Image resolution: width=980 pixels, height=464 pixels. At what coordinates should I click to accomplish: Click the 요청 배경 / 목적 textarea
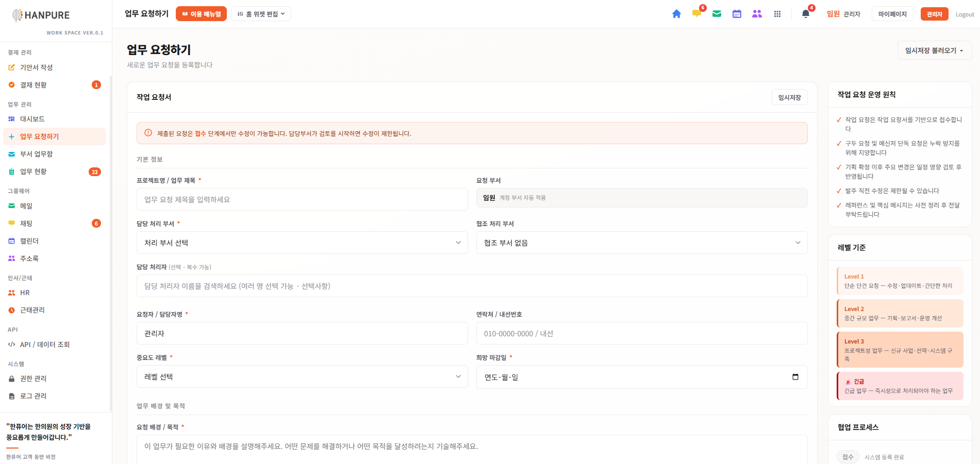pyautogui.click(x=472, y=449)
